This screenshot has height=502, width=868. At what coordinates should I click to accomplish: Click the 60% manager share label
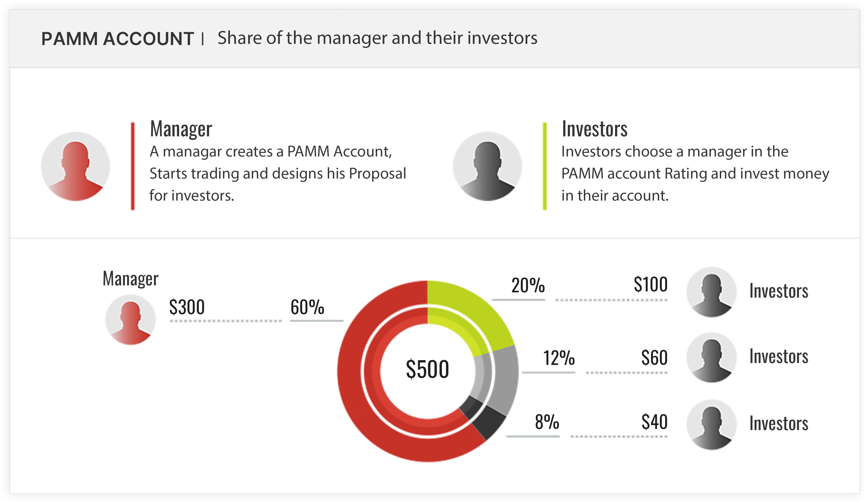click(x=307, y=307)
